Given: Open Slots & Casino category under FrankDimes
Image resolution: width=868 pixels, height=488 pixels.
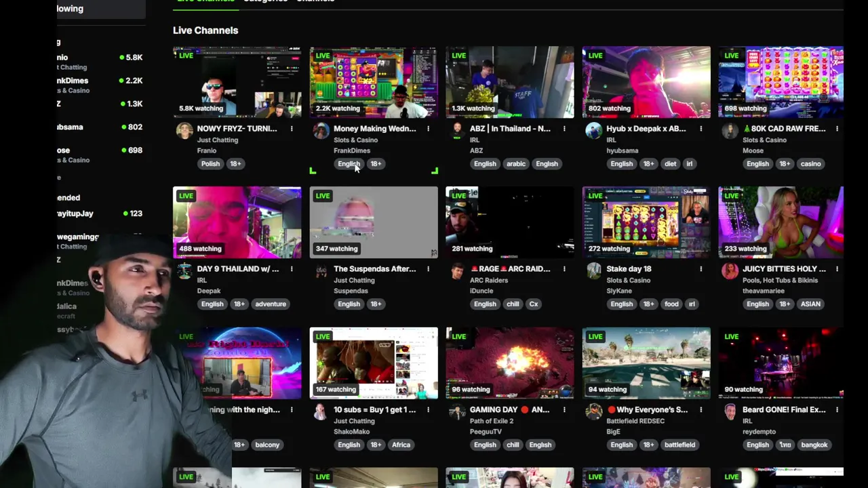Looking at the screenshot, I should tap(355, 140).
